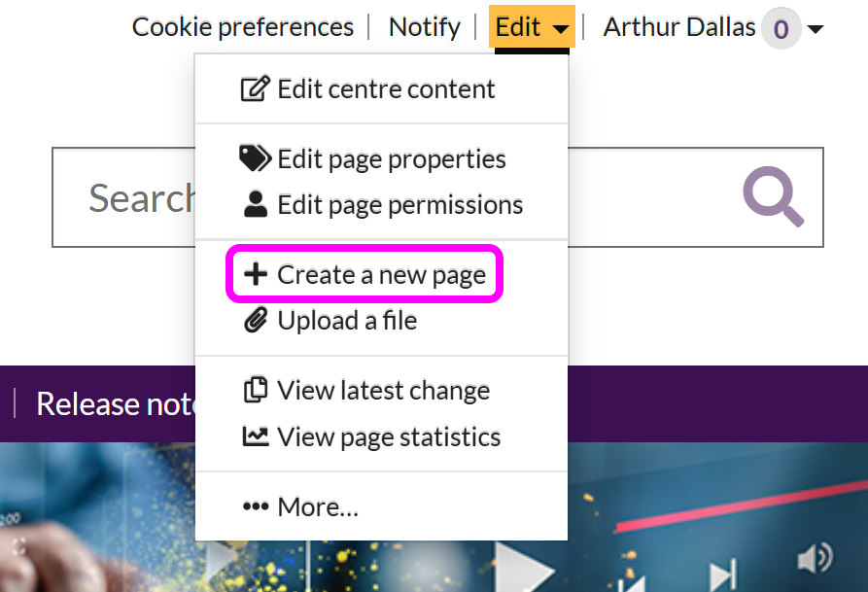
Task: Choose Create a new page
Action: click(365, 275)
